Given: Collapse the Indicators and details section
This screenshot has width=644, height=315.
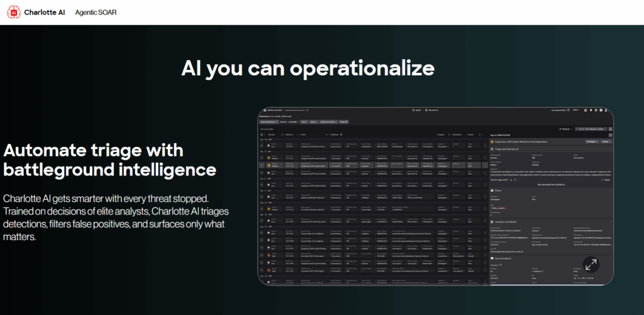Looking at the screenshot, I should coord(610,222).
